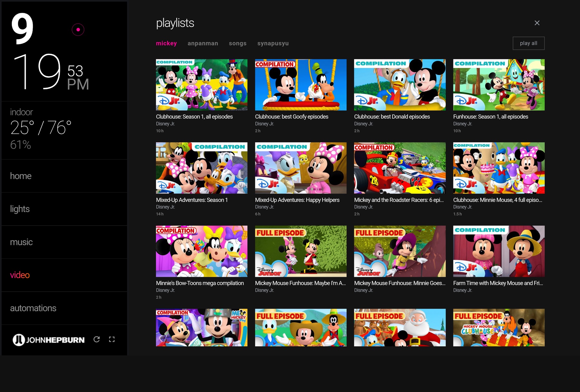Image resolution: width=580 pixels, height=392 pixels.
Task: Click the title 'Clubhouse: best Goofy episodes'
Action: [x=292, y=117]
